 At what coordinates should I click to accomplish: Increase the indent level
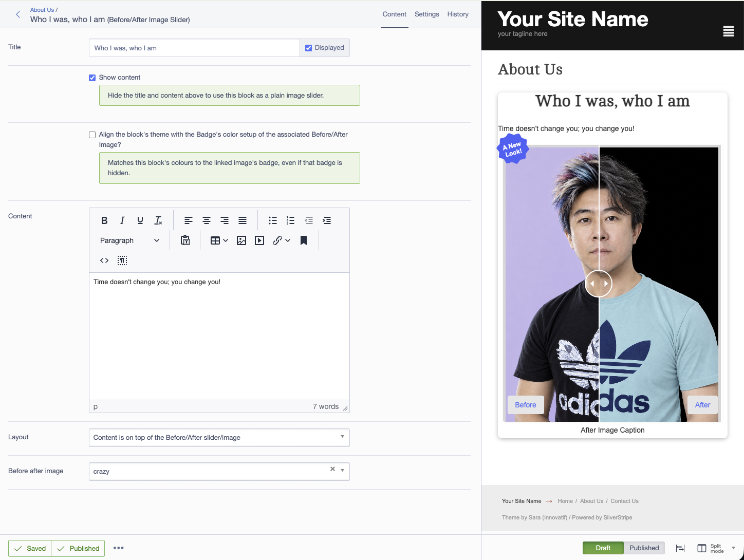point(327,220)
